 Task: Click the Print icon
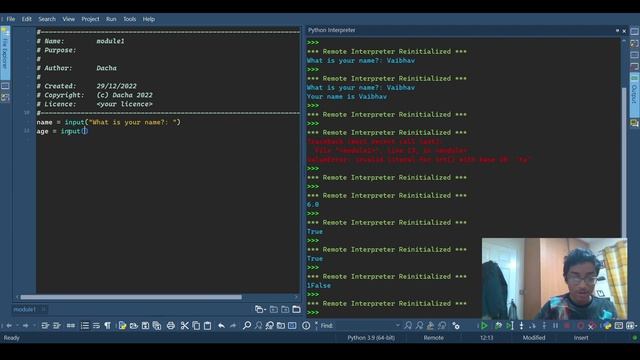click(171, 326)
